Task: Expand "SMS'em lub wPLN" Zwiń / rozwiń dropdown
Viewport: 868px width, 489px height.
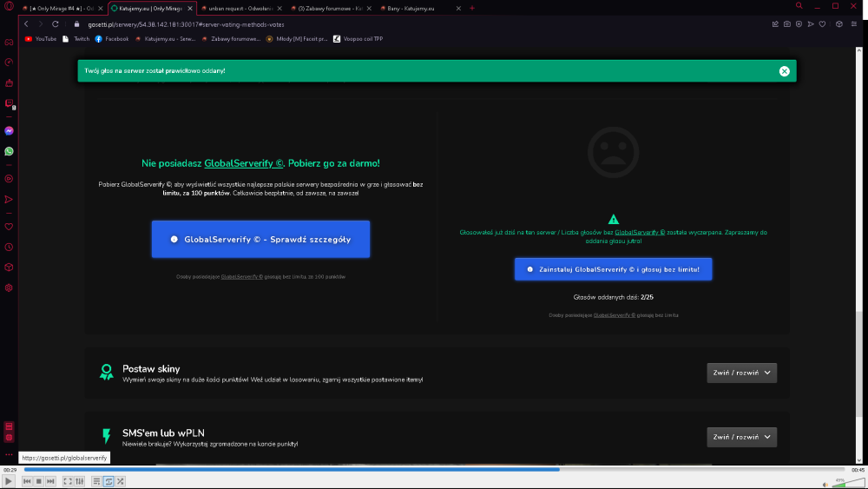Action: tap(742, 437)
